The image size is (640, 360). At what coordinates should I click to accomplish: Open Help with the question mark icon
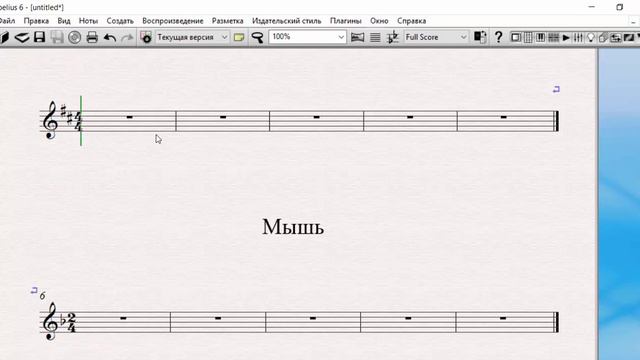tap(498, 37)
